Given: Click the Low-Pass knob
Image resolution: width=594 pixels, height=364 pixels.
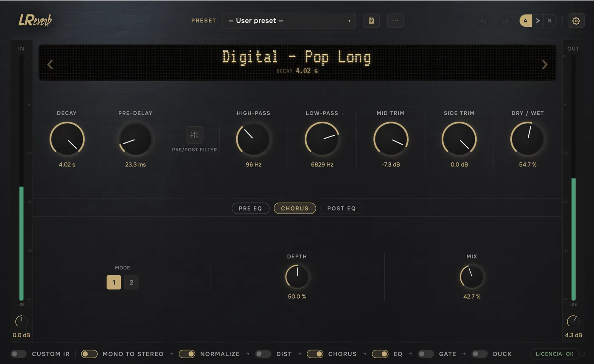Looking at the screenshot, I should 322,139.
